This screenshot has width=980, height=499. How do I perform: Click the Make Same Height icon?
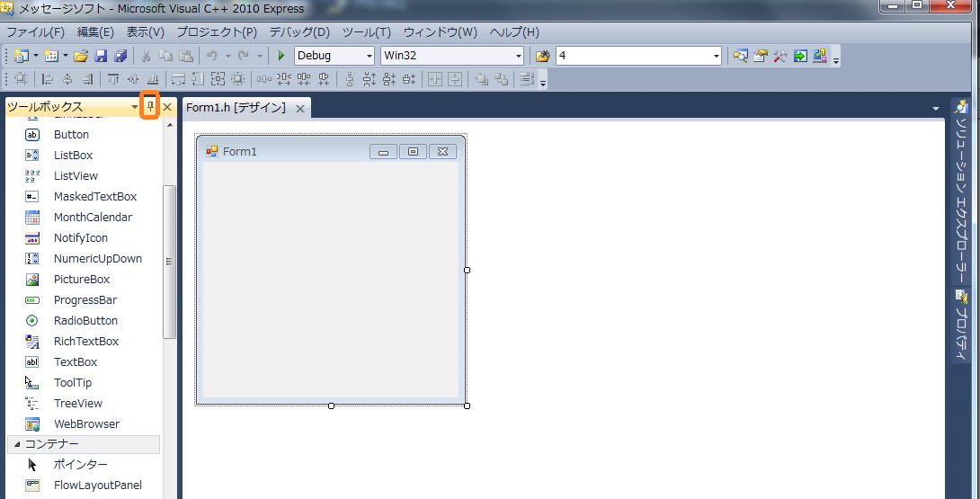[198, 79]
